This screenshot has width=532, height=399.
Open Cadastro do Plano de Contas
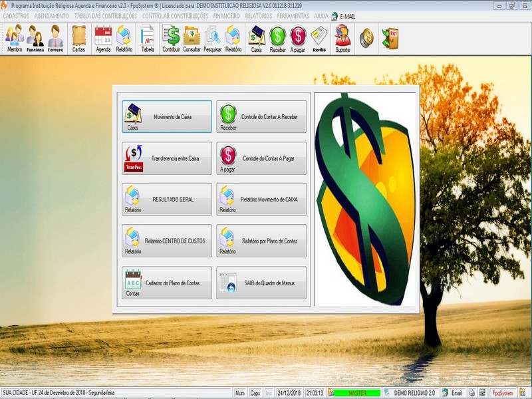coord(167,283)
